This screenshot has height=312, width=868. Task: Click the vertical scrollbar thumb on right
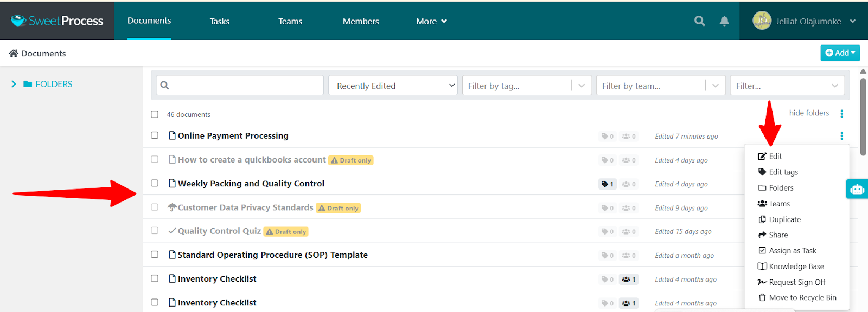[x=863, y=116]
